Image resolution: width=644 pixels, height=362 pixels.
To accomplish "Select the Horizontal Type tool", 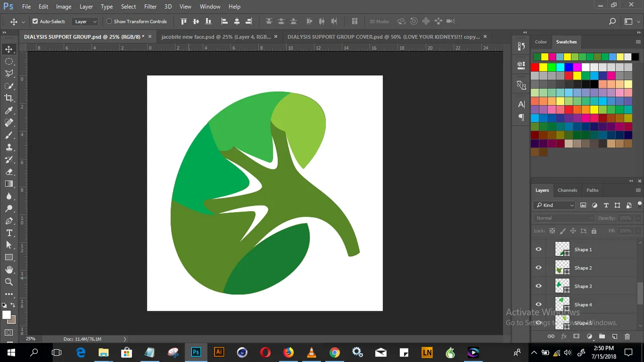I will 9,233.
